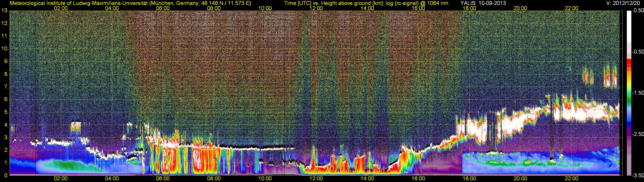Click the bottom-axis time label '16:00'

tap(418, 179)
